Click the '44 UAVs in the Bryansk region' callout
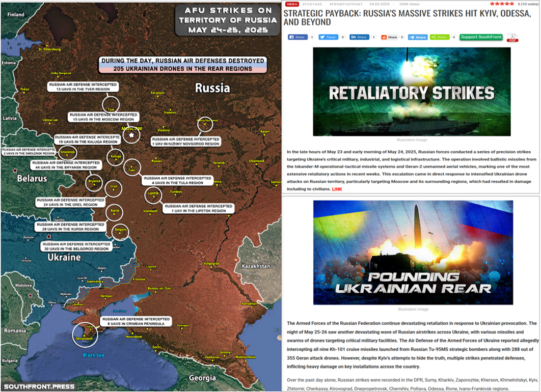The image size is (541, 392). click(66, 165)
